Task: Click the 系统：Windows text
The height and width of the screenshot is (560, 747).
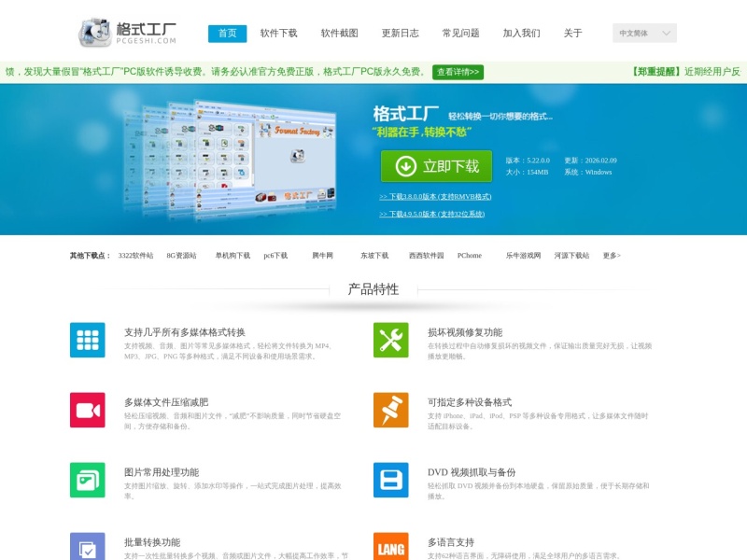Action: (588, 172)
